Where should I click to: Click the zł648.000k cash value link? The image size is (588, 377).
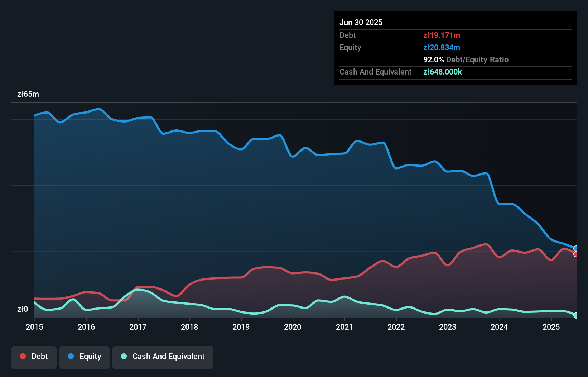coord(443,72)
